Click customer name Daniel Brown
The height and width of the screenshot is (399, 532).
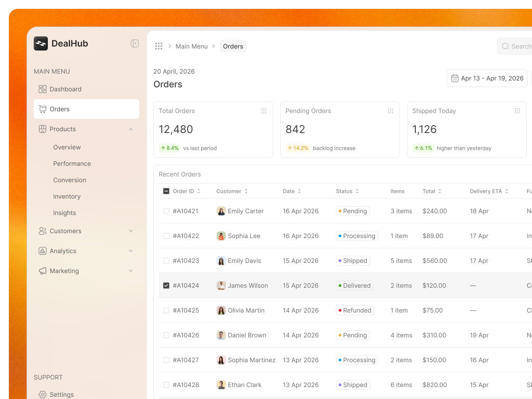(x=247, y=335)
